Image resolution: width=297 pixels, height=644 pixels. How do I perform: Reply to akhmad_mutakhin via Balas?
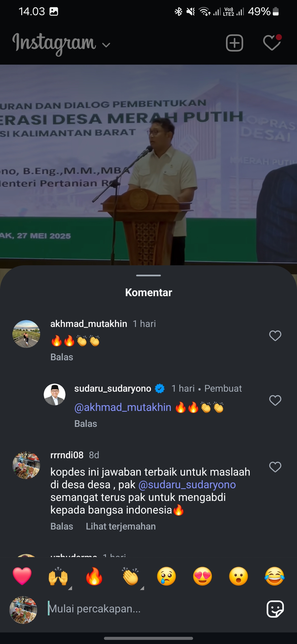[x=62, y=357]
